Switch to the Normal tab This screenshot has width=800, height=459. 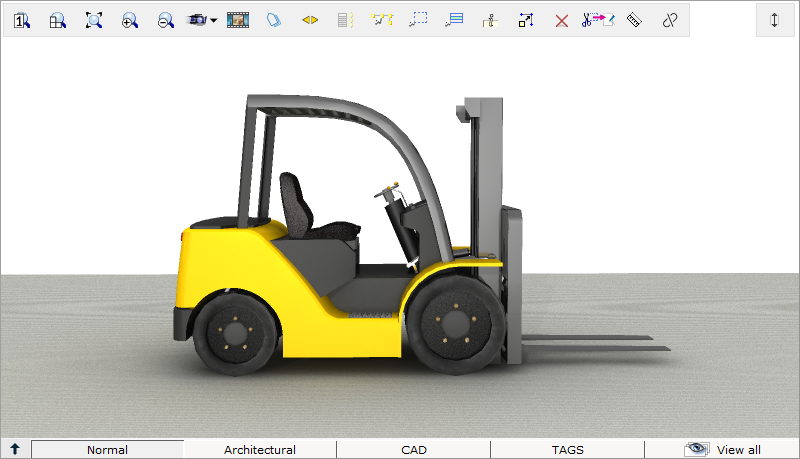tap(107, 450)
